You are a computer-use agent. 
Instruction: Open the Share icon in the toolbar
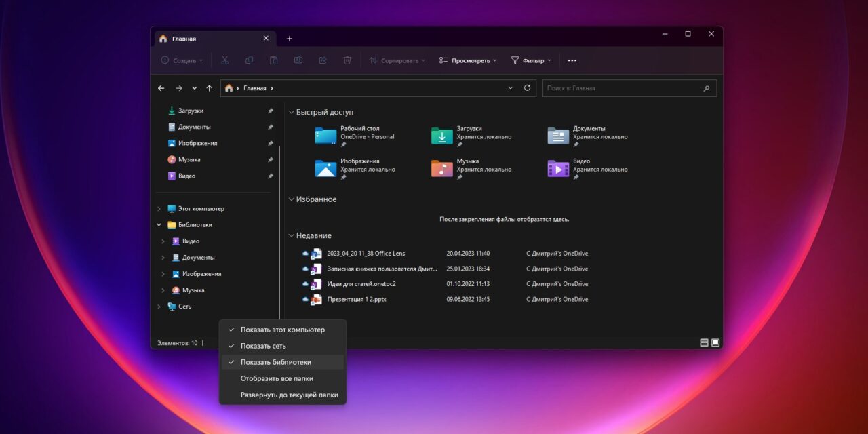[322, 60]
